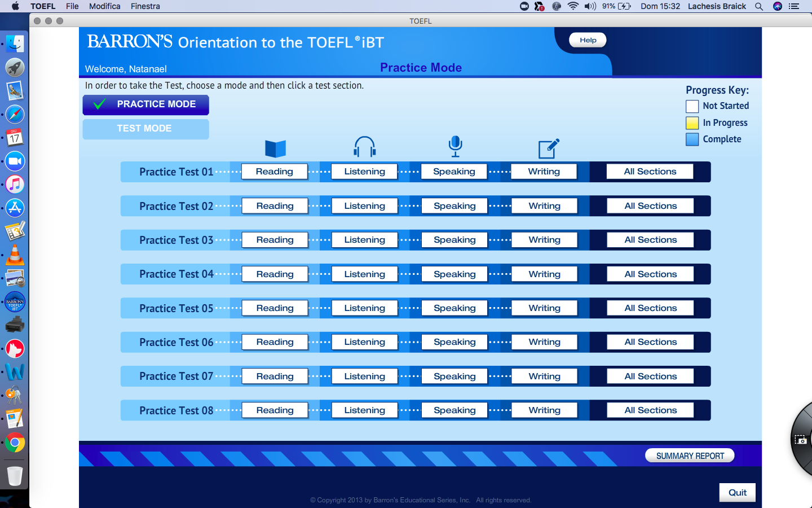
Task: Click Practice Test 08 row label
Action: coord(176,410)
